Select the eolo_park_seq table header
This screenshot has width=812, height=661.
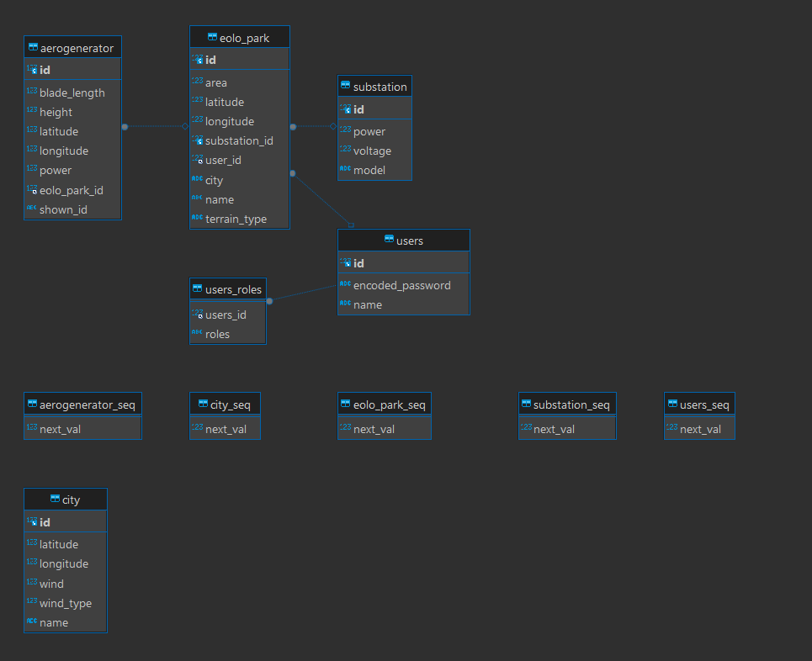385,405
